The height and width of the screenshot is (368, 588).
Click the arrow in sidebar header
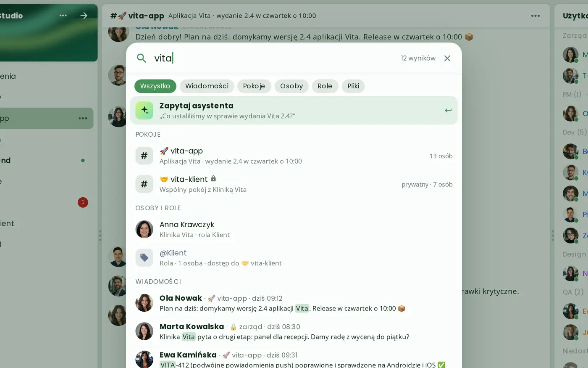[x=84, y=16]
